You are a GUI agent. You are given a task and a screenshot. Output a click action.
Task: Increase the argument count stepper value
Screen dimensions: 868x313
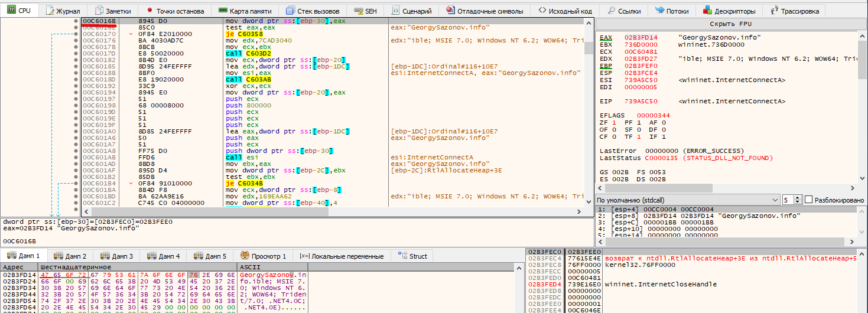click(x=798, y=197)
